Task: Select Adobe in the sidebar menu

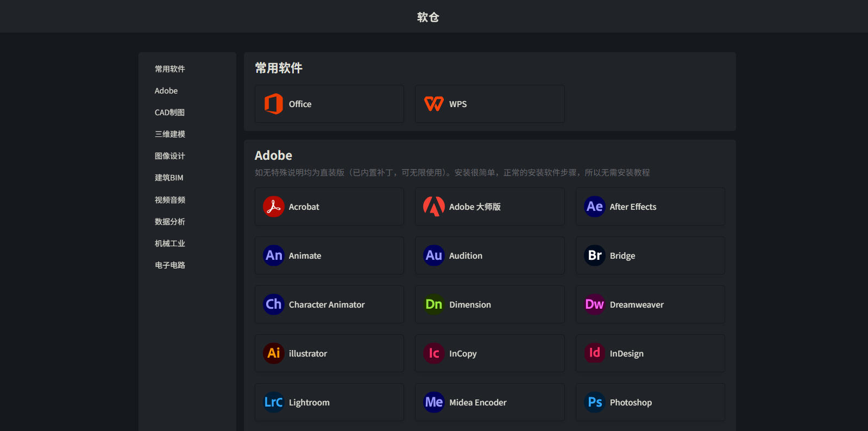Action: (166, 91)
